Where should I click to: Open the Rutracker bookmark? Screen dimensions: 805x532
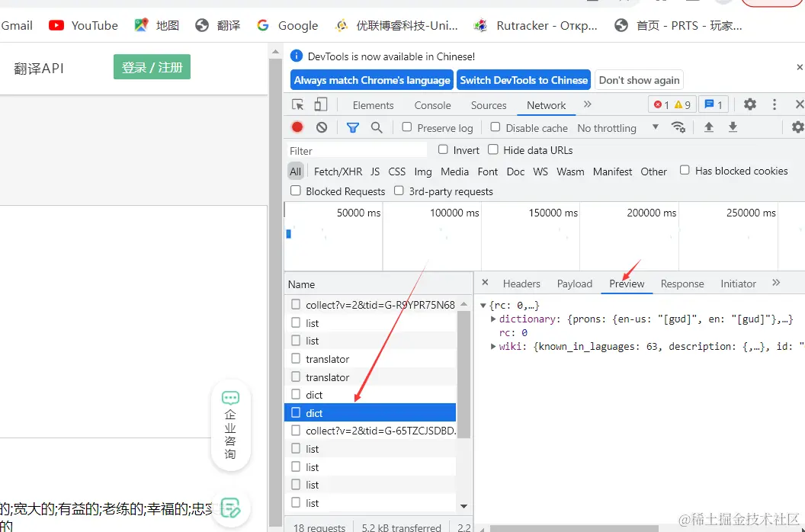click(535, 25)
